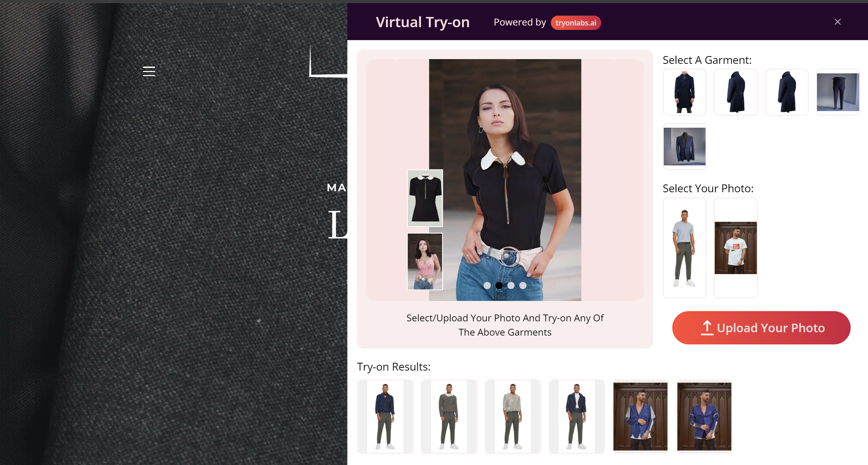The width and height of the screenshot is (868, 465).
Task: Open the hamburger menu icon
Action: click(x=149, y=71)
